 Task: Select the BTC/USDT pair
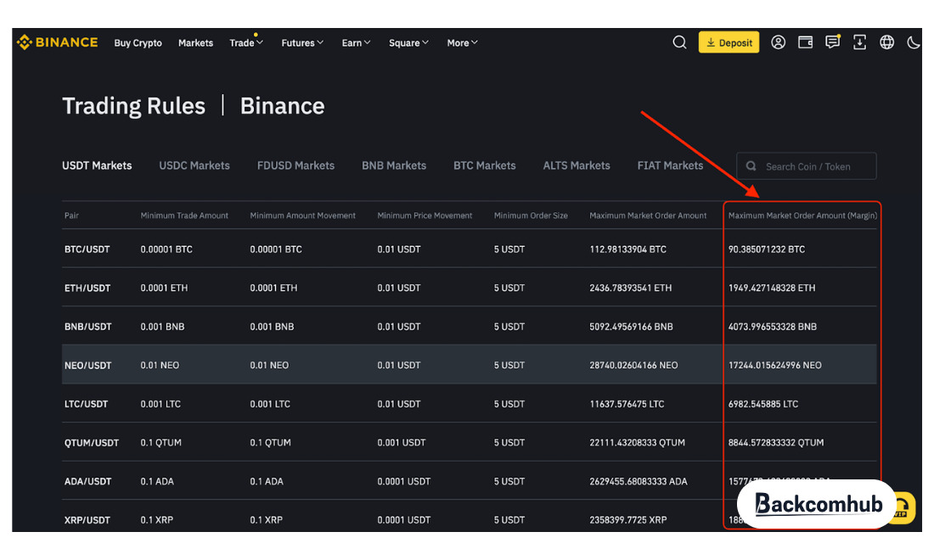87,249
